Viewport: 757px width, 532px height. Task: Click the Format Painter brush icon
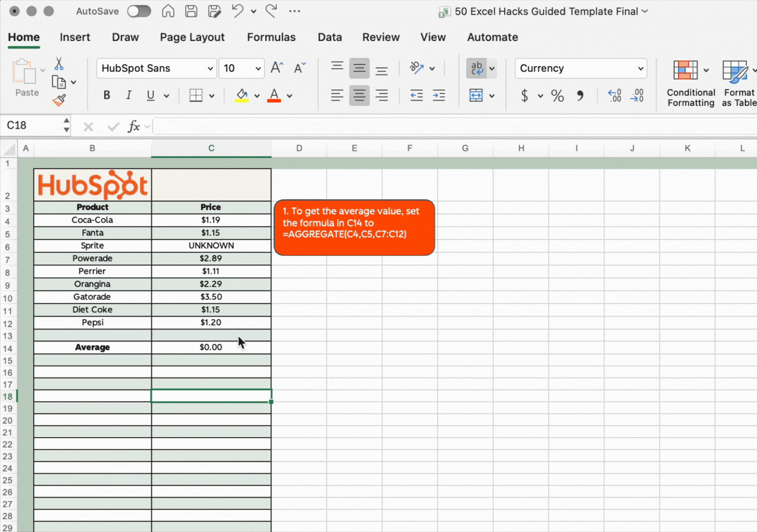tap(59, 100)
